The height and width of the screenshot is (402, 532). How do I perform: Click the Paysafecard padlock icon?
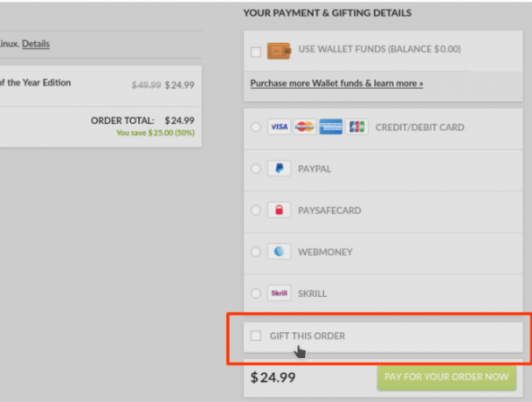pos(279,210)
